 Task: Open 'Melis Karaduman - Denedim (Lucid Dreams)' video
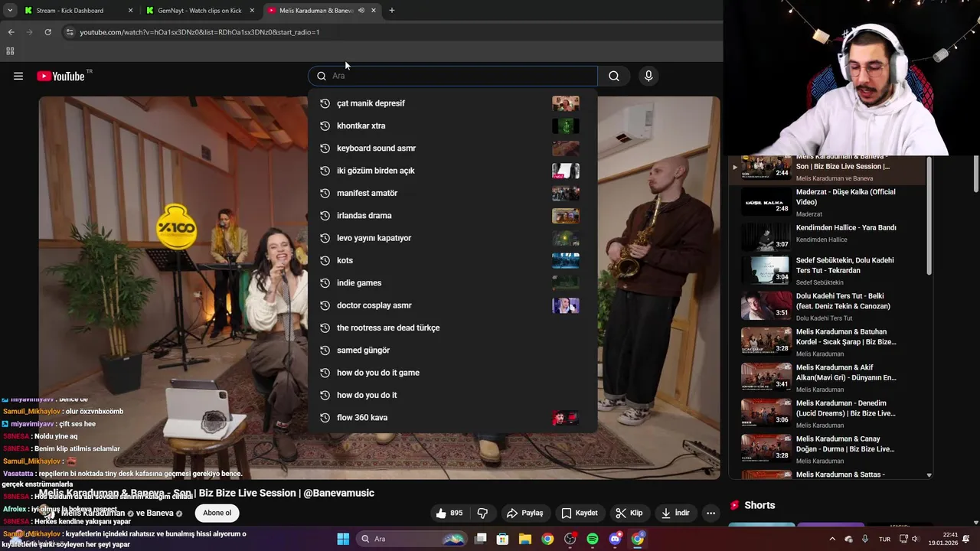coord(828,413)
